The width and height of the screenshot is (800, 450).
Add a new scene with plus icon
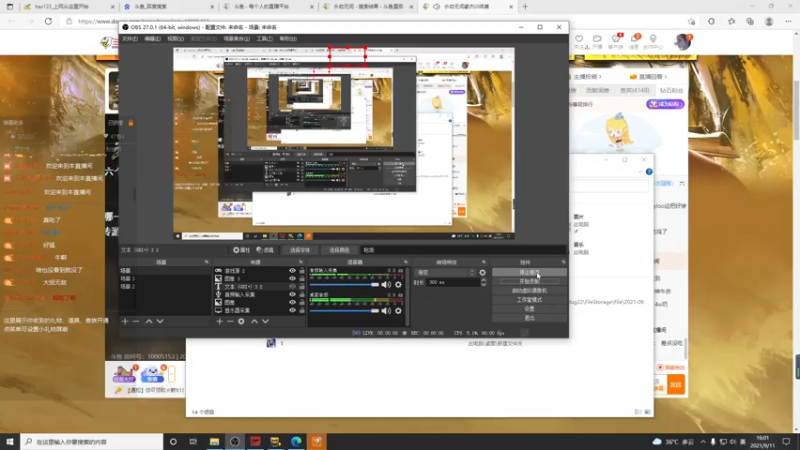coord(125,321)
